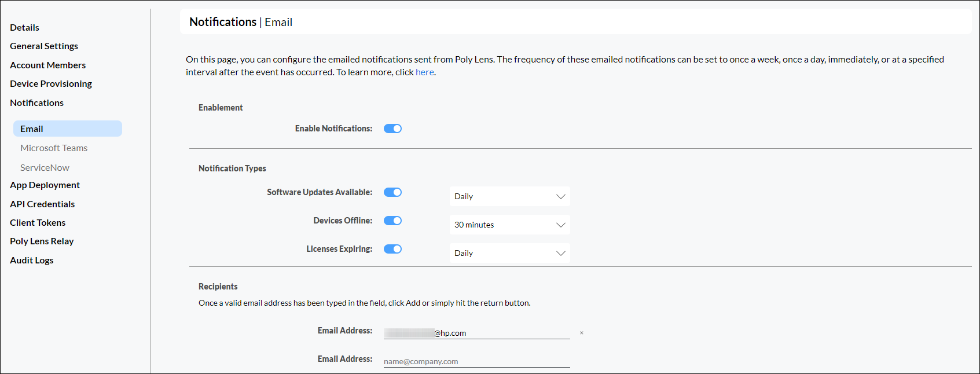
Task: Open Devices Offline 30 minutes dropdown
Action: click(x=510, y=225)
